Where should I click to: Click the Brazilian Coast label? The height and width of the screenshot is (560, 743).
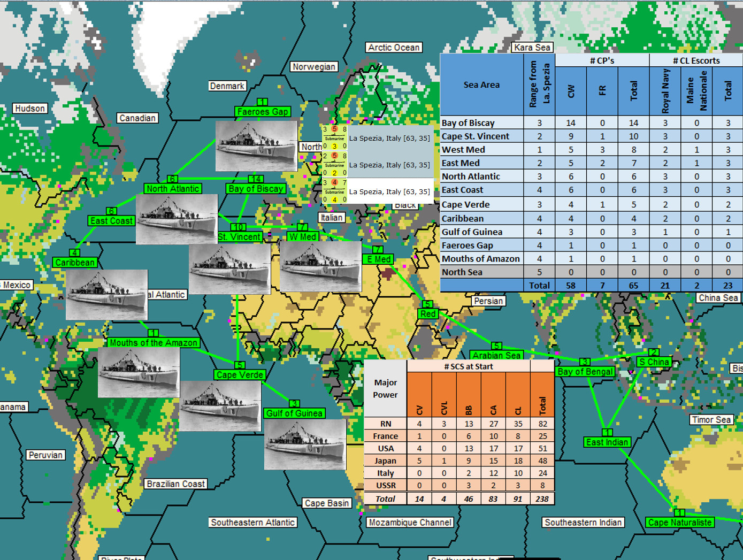click(176, 484)
